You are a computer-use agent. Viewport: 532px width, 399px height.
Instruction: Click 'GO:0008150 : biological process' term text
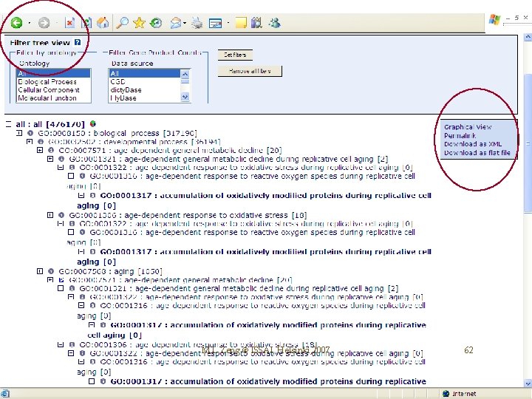pos(117,133)
